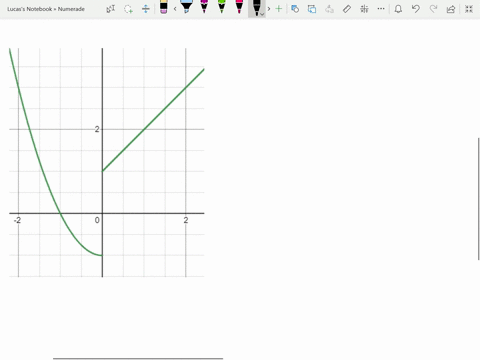This screenshot has width=480, height=360.
Task: Pick the Eraser tool
Action: tap(163, 7)
